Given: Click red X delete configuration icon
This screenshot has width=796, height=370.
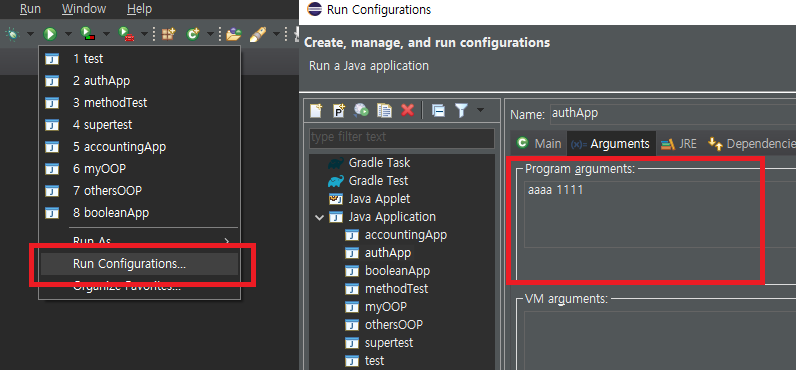Looking at the screenshot, I should (x=408, y=110).
